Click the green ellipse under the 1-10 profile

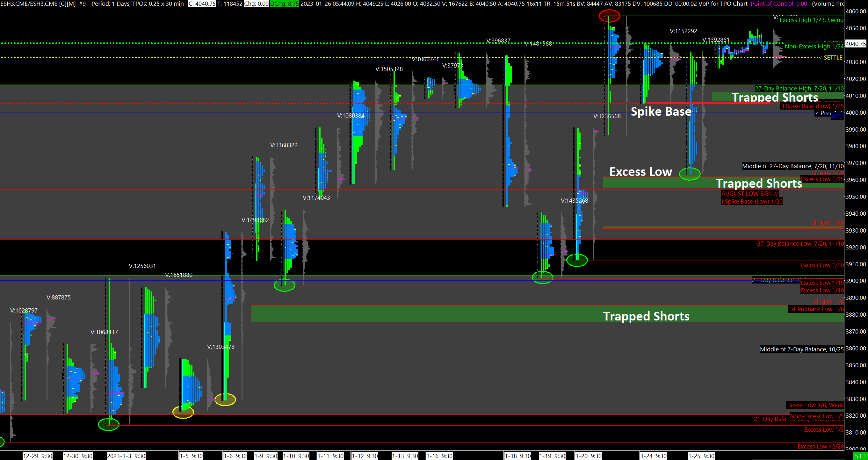coord(284,285)
